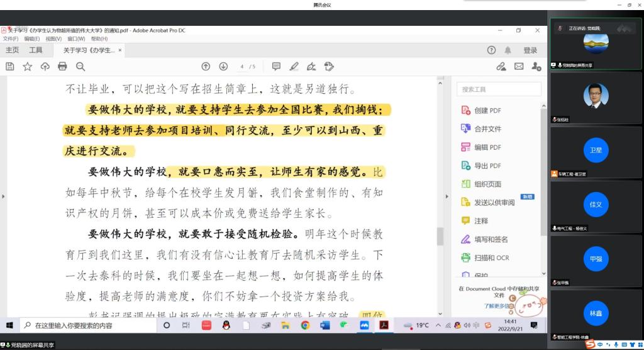Save the PDF with the floppy disk icon

click(10, 66)
